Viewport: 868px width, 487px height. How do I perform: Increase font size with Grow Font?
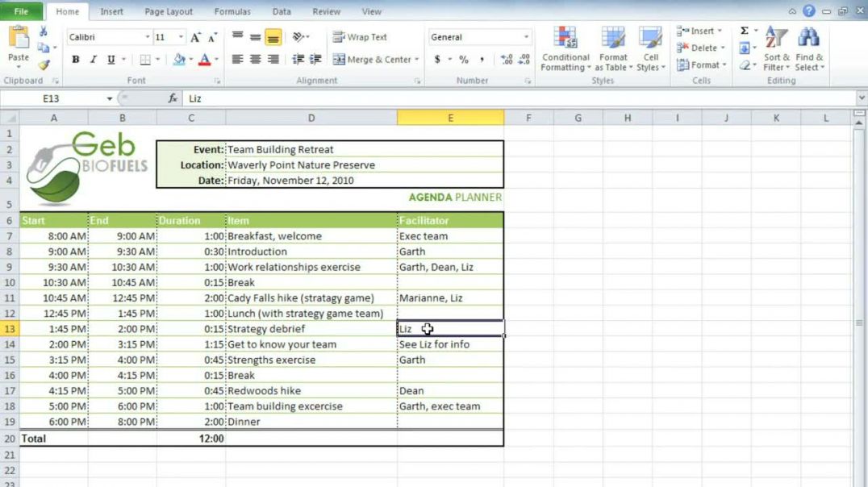coord(195,37)
